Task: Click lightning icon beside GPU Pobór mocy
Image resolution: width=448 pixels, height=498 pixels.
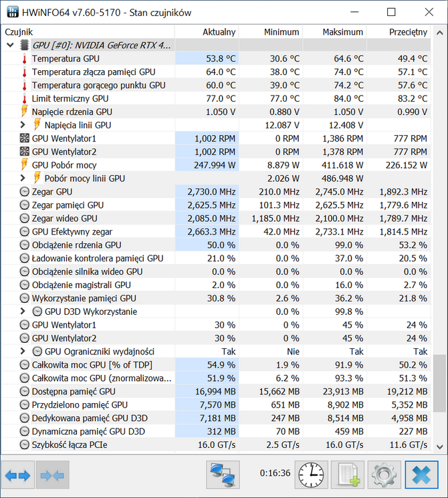Action: coord(25,165)
